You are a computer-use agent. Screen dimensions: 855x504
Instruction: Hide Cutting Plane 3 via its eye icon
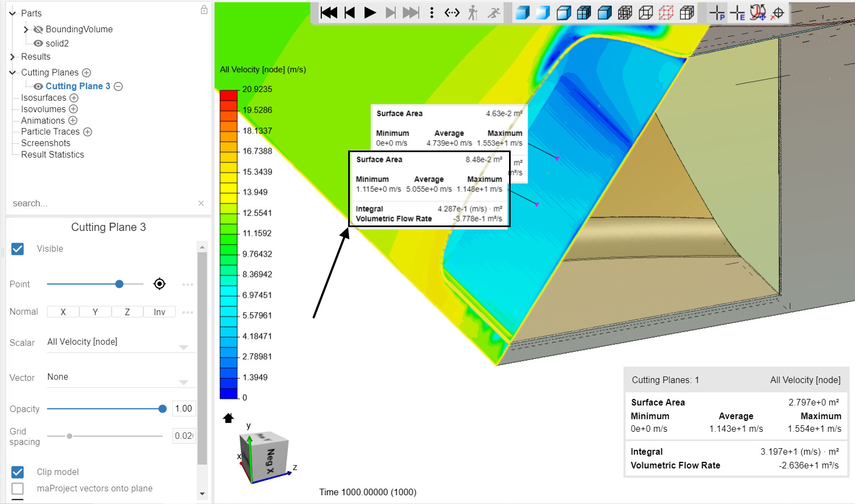click(38, 86)
